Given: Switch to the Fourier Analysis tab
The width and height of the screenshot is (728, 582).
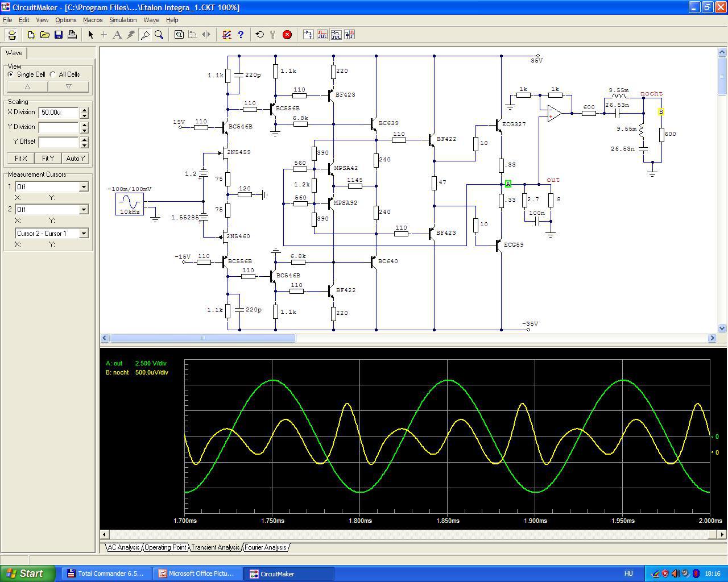Looking at the screenshot, I should [x=266, y=547].
